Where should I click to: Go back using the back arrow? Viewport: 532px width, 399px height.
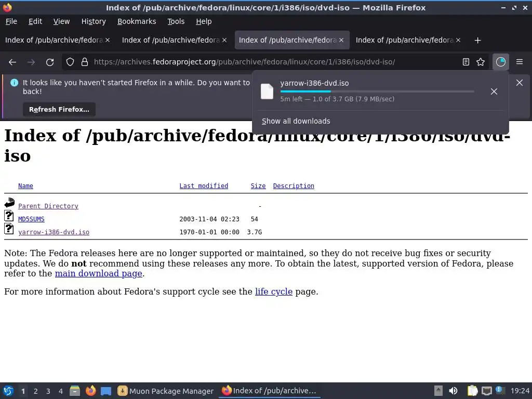12,62
